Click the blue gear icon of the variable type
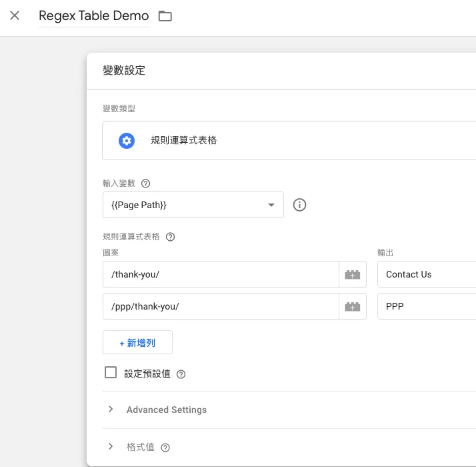The height and width of the screenshot is (467, 476). point(127,141)
